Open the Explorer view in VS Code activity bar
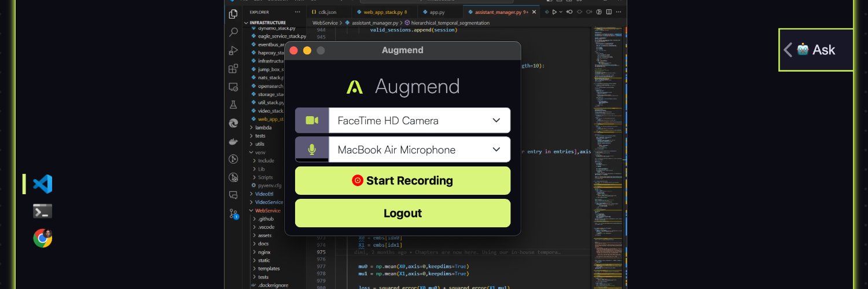Screen dimensions: 868x289 click(233, 13)
